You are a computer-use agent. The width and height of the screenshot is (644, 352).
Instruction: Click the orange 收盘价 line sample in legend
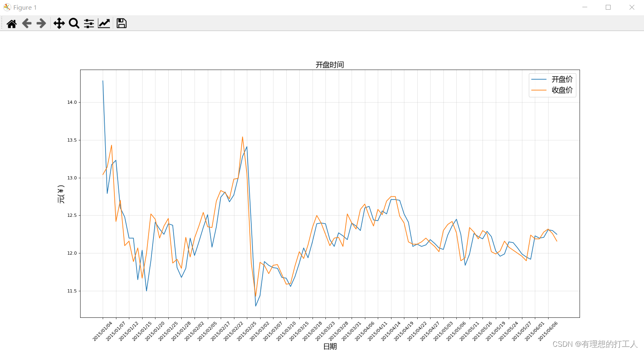[x=539, y=90]
